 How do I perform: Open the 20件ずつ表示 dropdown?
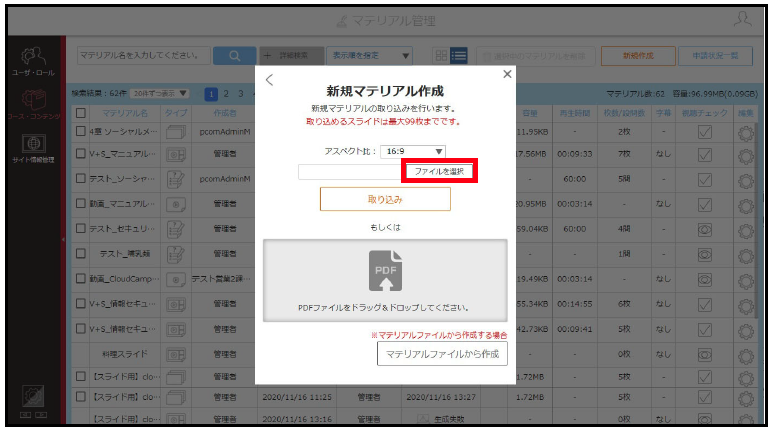point(159,93)
